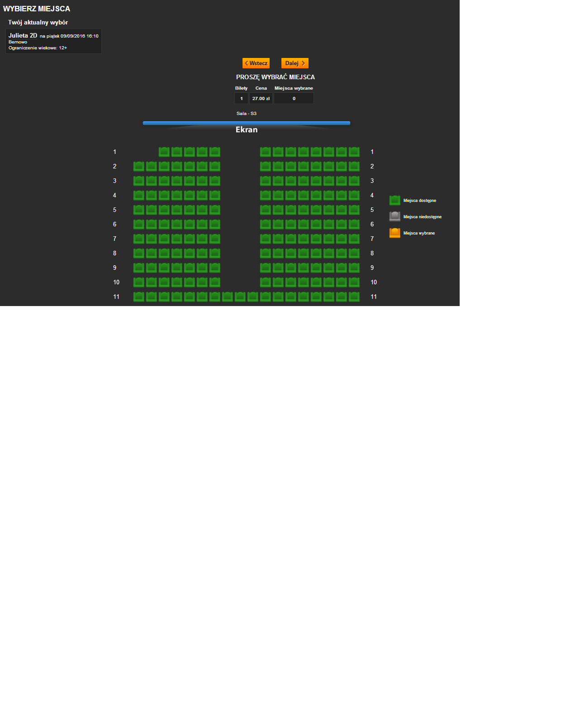The image size is (580, 728).
Task: Toggle the leftmost seat in row 7
Action: 139,239
